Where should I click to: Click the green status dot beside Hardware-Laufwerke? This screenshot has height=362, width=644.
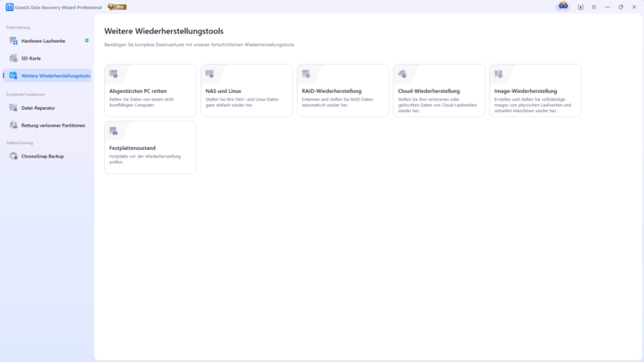click(x=86, y=40)
